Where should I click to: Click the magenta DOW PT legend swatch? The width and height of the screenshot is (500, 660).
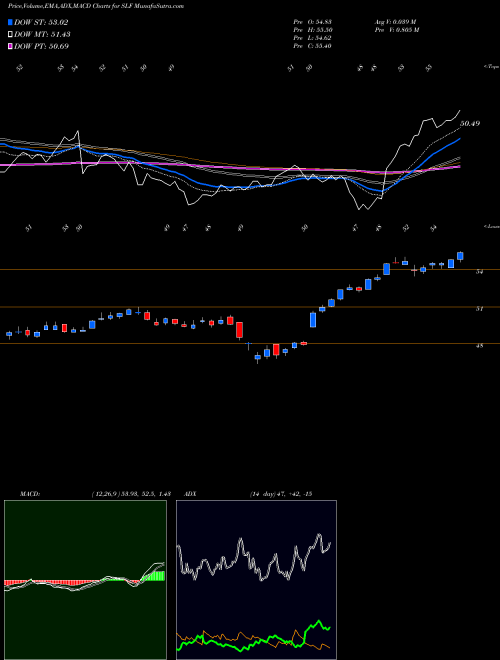point(10,46)
